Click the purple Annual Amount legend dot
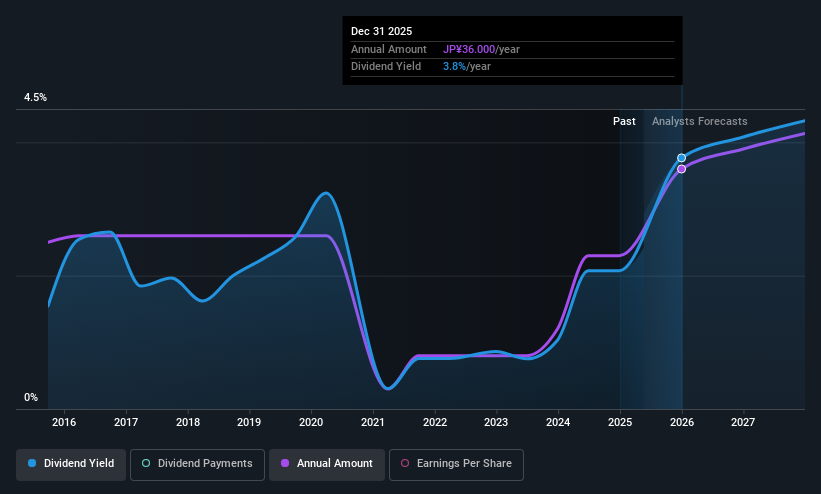 [285, 463]
